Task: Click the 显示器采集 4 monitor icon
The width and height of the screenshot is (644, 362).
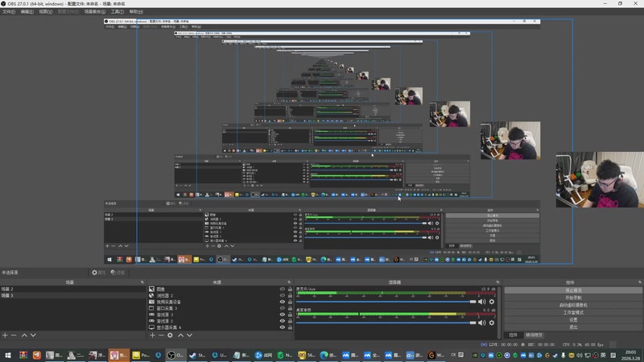Action: (x=151, y=327)
